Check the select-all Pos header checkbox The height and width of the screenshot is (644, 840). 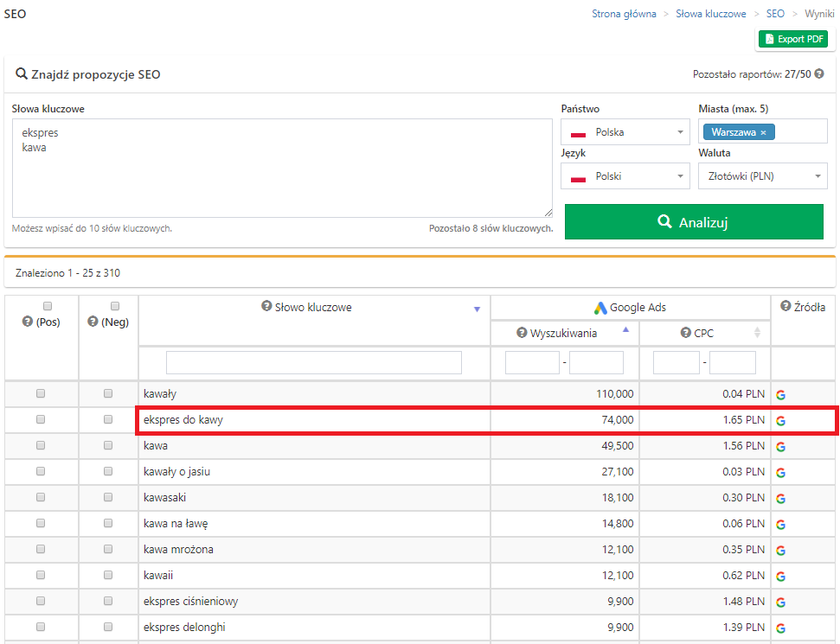tap(48, 306)
